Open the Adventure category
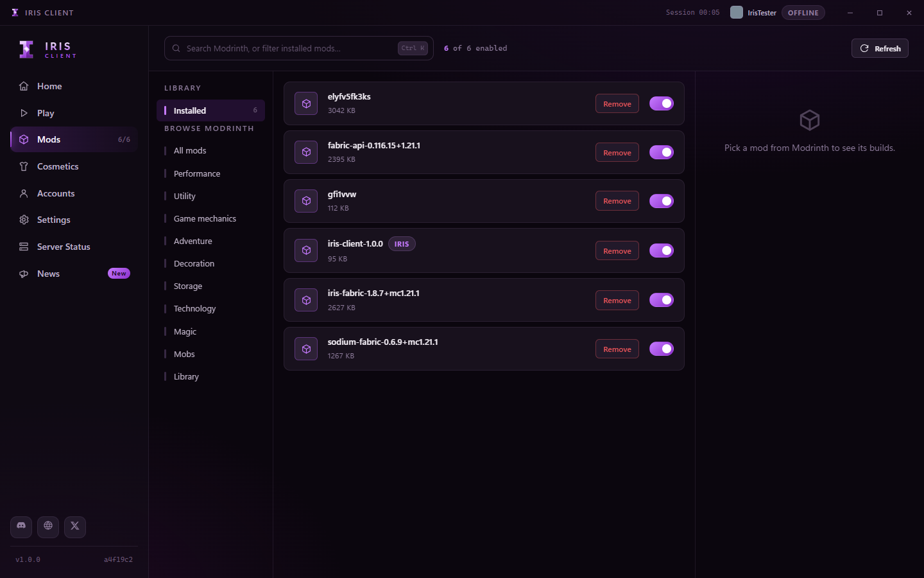This screenshot has width=924, height=578. 210,241
